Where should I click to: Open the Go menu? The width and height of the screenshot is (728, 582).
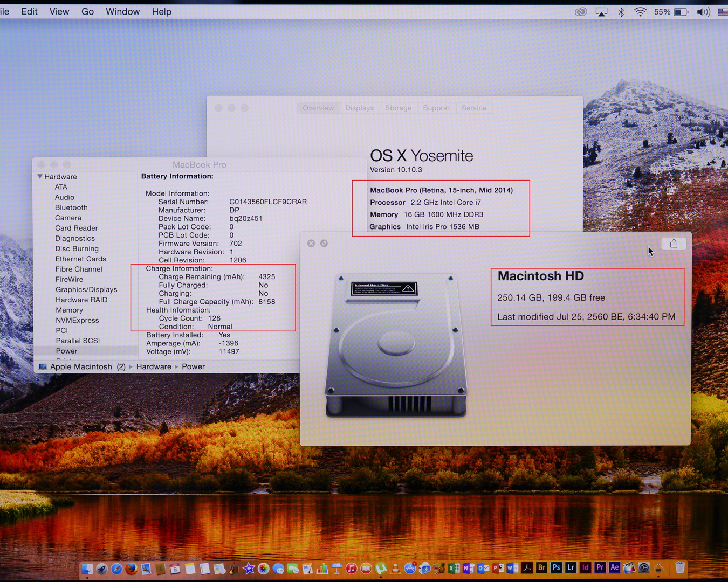87,11
